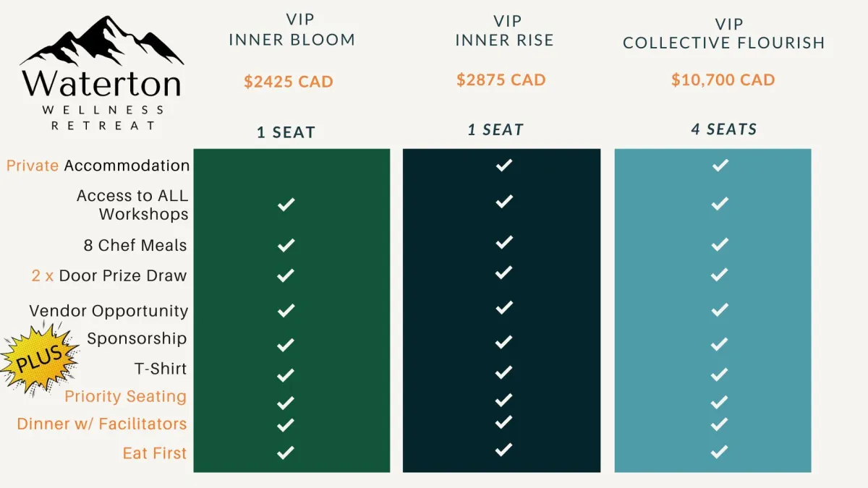
Task: Click the Eat First checkmark under Inner Rise
Action: (x=503, y=450)
